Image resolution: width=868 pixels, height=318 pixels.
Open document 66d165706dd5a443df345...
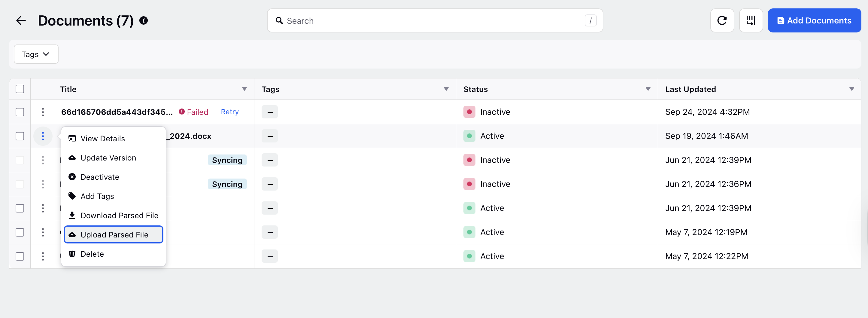point(117,112)
